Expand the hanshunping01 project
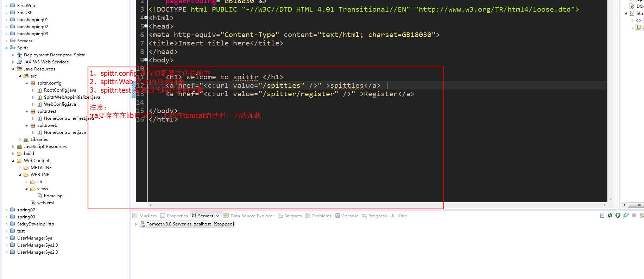644x279 pixels. click(6, 20)
